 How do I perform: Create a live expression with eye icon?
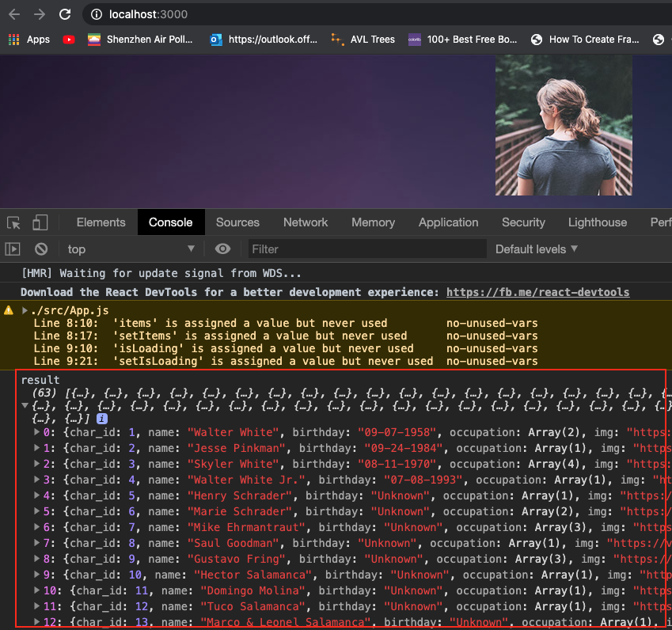pyautogui.click(x=223, y=249)
